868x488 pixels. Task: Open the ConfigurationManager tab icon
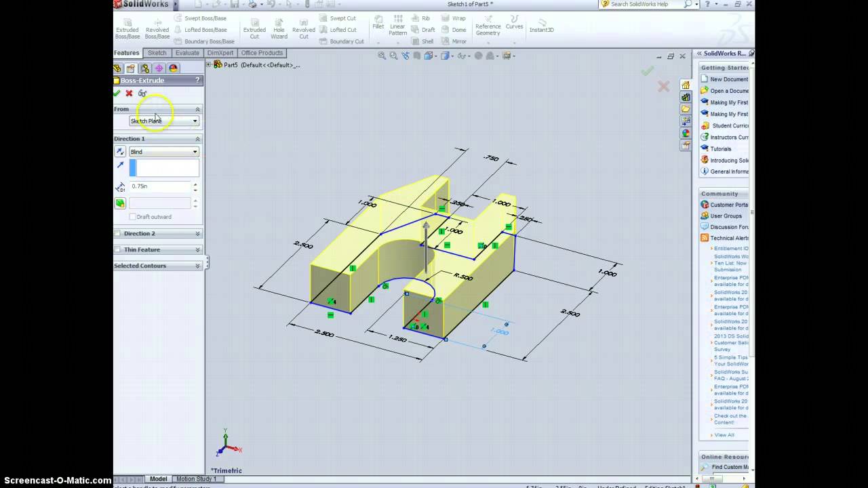pyautogui.click(x=144, y=68)
